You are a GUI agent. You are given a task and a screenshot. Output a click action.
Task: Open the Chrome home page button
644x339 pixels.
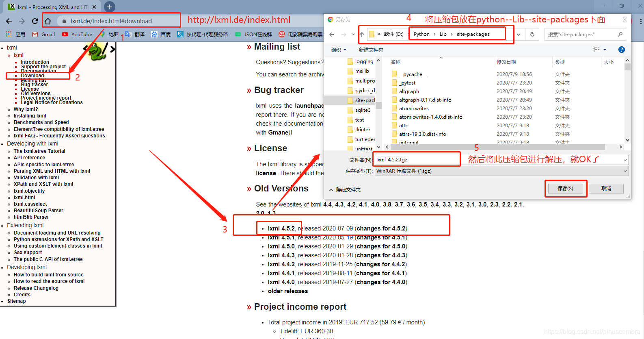click(x=48, y=21)
